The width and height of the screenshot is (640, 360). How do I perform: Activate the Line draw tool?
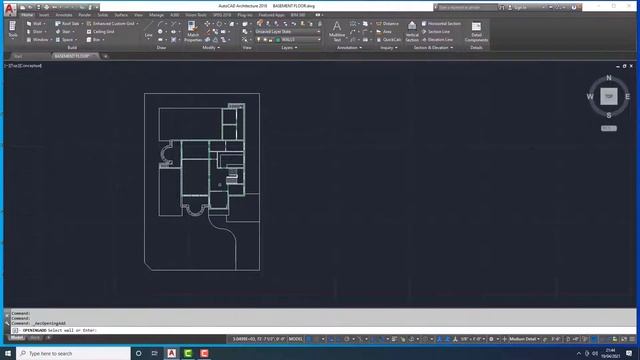click(x=149, y=30)
